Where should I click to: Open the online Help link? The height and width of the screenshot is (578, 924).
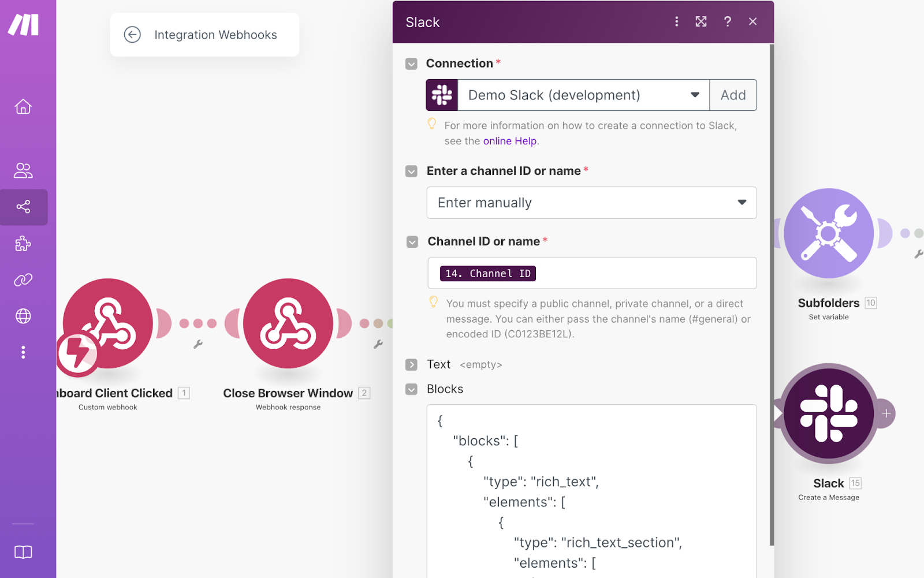click(x=509, y=141)
